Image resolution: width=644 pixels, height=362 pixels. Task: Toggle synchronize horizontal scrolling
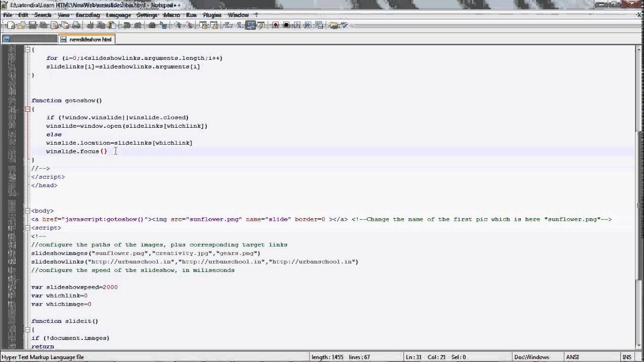214,25
